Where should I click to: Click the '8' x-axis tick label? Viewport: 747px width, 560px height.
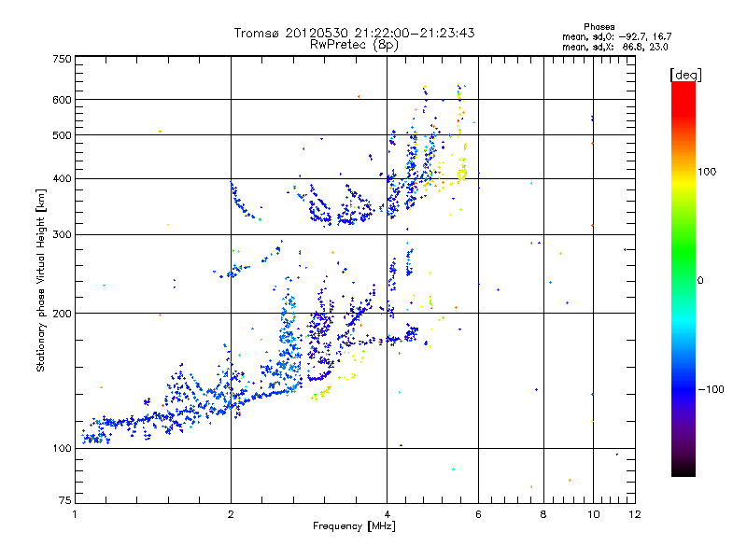(x=543, y=514)
